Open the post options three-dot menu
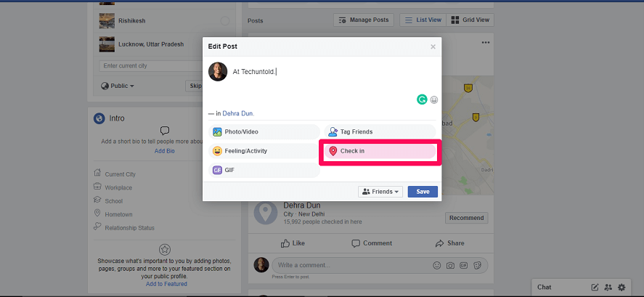 (x=486, y=42)
